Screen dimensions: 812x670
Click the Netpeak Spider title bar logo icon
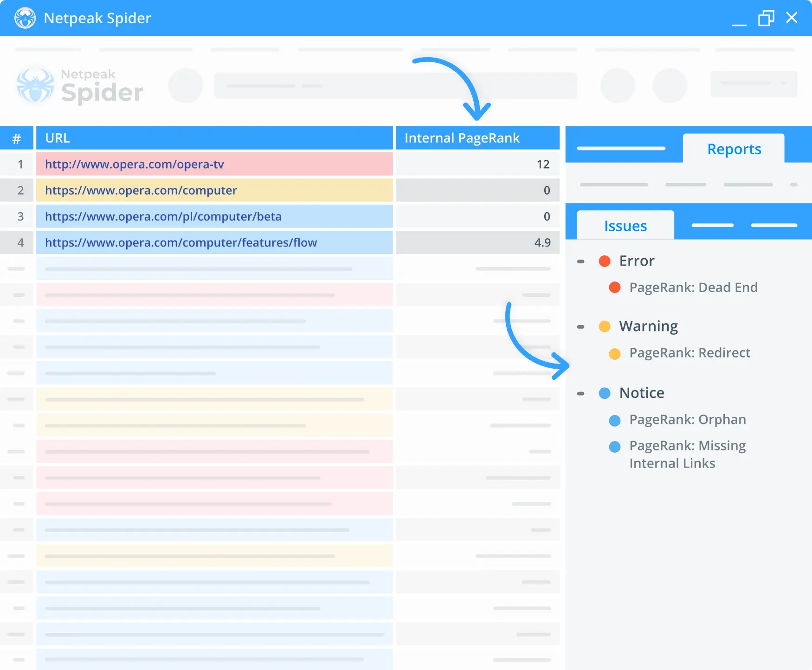pos(25,18)
